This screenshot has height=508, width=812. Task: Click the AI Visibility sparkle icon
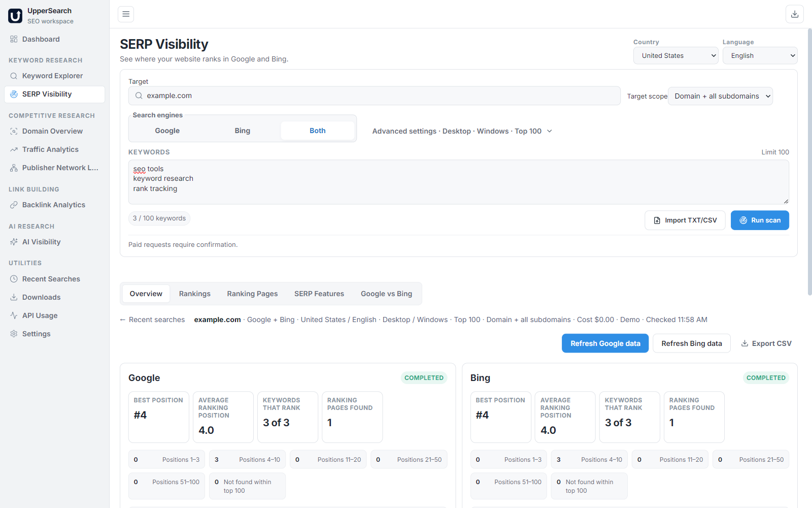point(14,242)
